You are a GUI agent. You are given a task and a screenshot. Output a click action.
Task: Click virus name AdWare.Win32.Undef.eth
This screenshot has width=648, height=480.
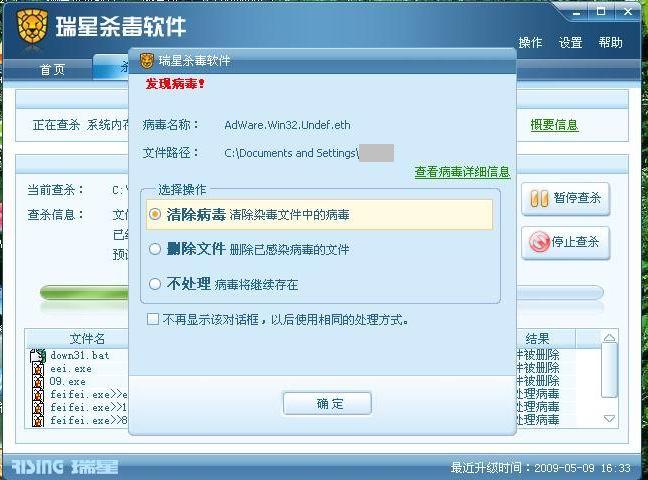point(287,125)
